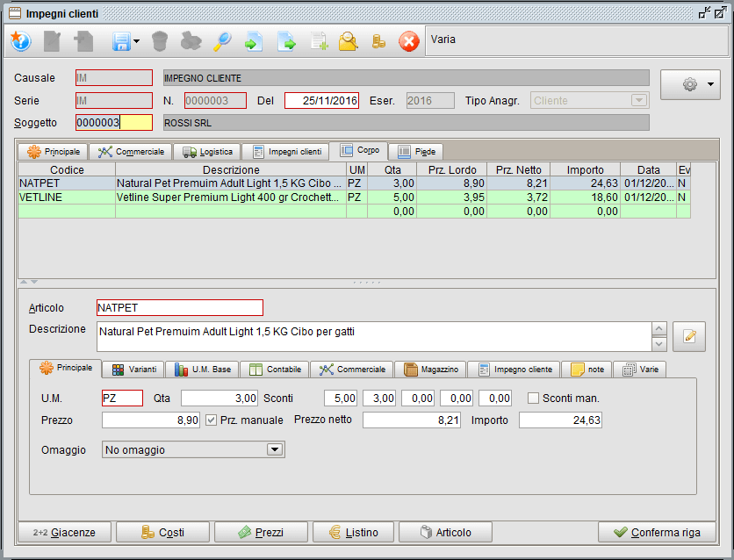
Task: Toggle the gear settings control on the right
Action: (x=690, y=84)
